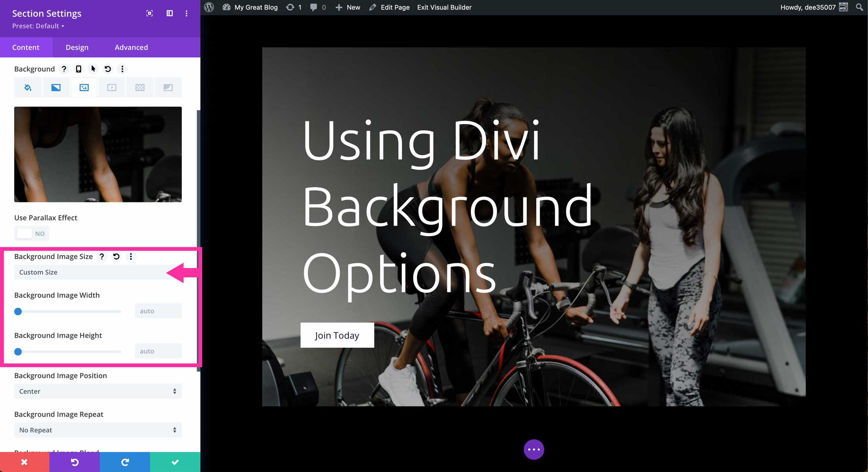
Task: Switch to the Advanced tab
Action: tap(131, 47)
